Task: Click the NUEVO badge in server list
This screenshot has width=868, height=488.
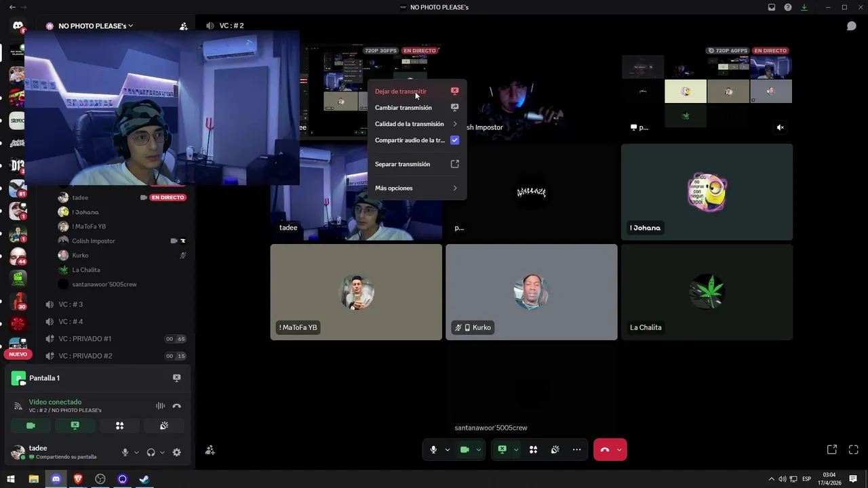Action: click(x=18, y=354)
